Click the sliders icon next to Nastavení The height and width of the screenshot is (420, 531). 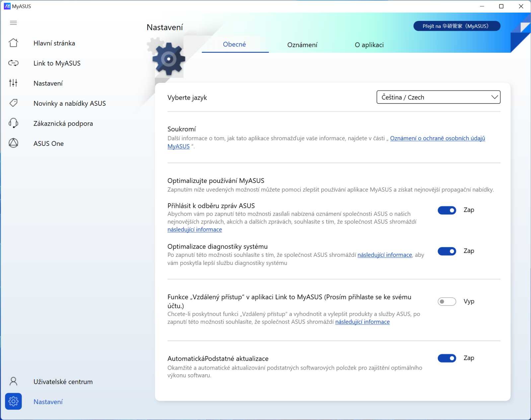click(13, 83)
